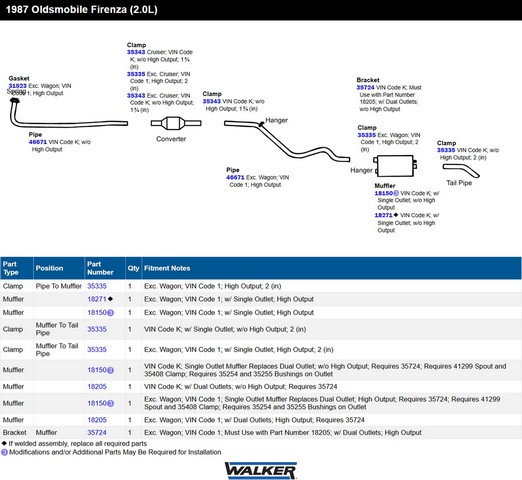Image resolution: width=522 pixels, height=480 pixels.
Task: Open 18205 in VIN Code K w/ Dual Outlets row
Action: (97, 387)
